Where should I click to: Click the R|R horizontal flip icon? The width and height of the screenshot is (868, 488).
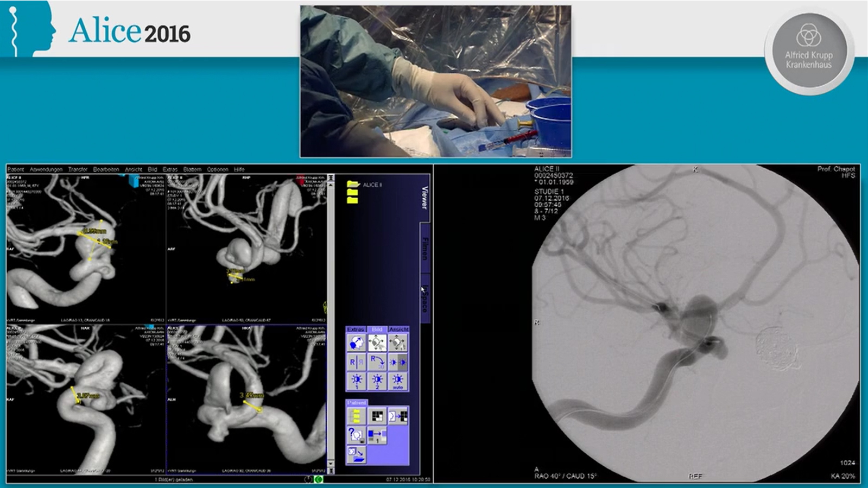click(356, 362)
